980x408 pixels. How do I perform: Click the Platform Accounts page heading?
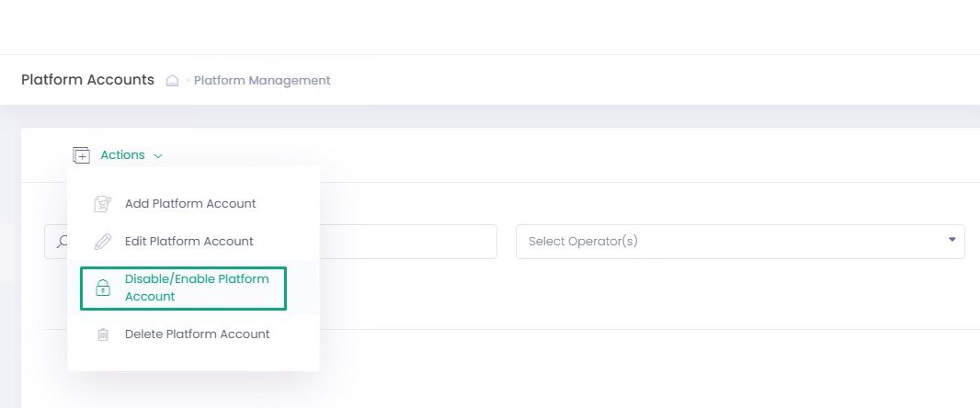pyautogui.click(x=87, y=80)
